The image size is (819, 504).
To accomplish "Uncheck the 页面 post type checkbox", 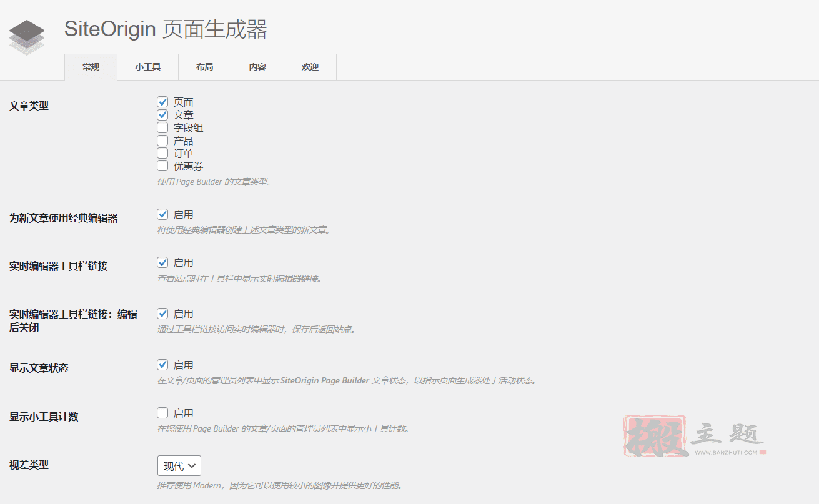I will pyautogui.click(x=162, y=102).
